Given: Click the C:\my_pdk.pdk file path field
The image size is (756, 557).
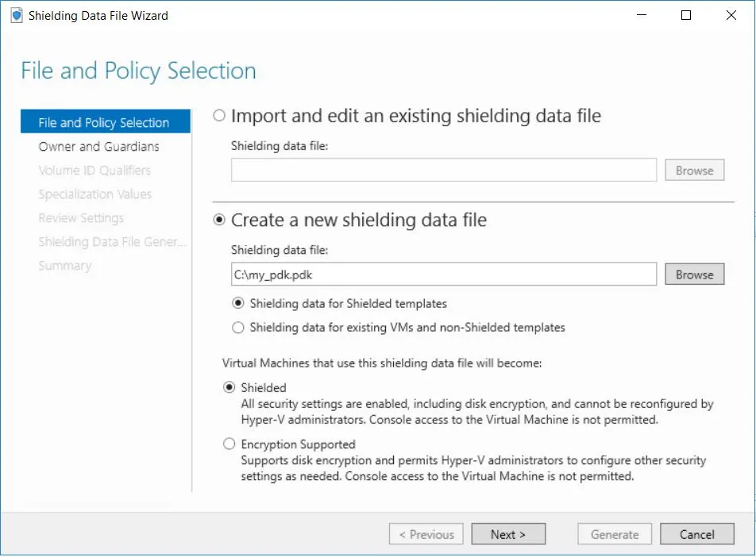Looking at the screenshot, I should 443,275.
